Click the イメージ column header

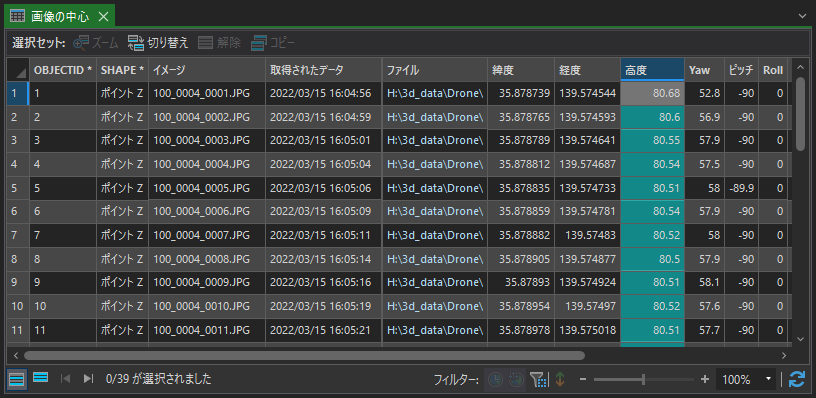coord(207,70)
